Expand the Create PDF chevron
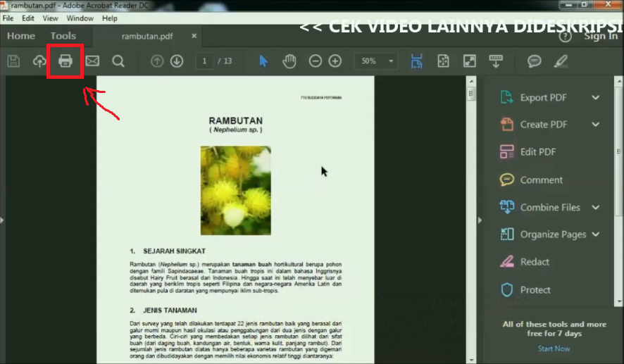Image resolution: width=624 pixels, height=364 pixels. (x=595, y=125)
